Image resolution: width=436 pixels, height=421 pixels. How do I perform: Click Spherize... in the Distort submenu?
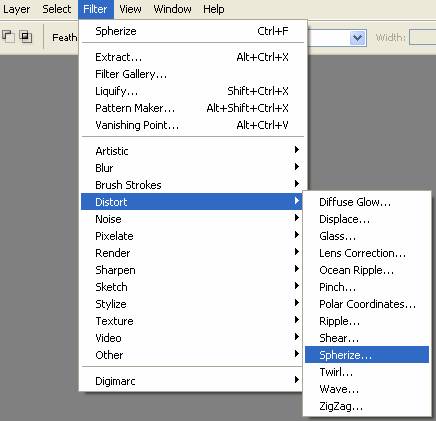click(367, 355)
